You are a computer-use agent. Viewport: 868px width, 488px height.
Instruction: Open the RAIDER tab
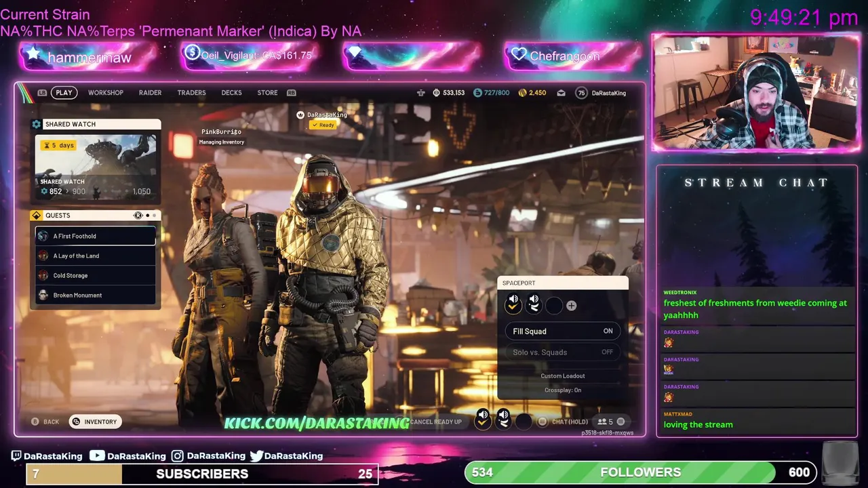150,93
